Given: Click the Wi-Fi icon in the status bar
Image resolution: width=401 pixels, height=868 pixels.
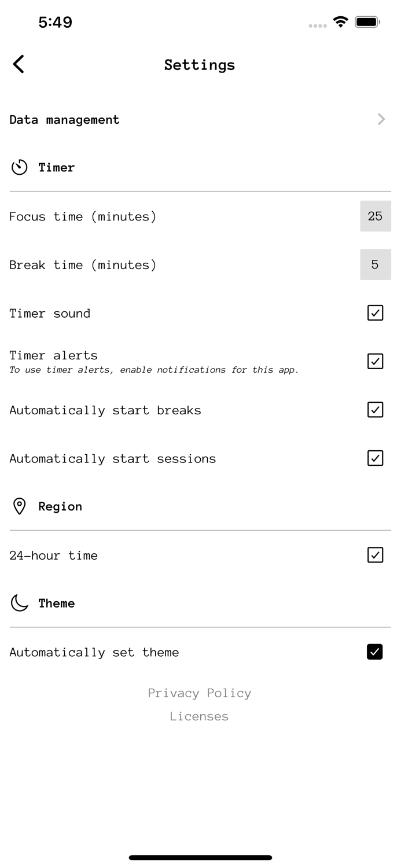Looking at the screenshot, I should click(x=340, y=21).
